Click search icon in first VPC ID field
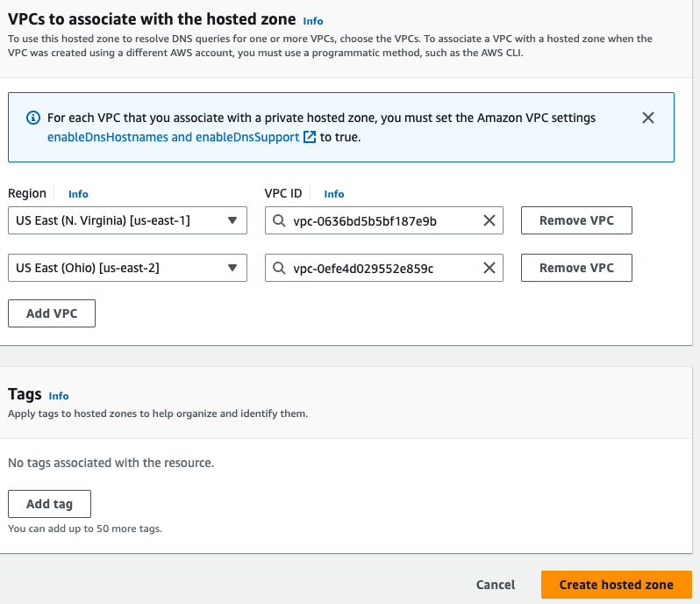Viewport: 700px width, 604px height. [279, 221]
